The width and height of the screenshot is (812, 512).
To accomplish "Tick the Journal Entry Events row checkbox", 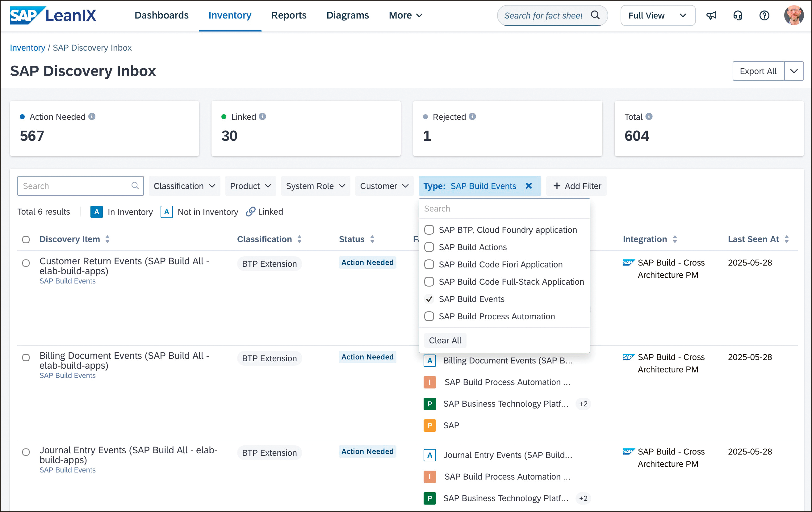I will [26, 452].
